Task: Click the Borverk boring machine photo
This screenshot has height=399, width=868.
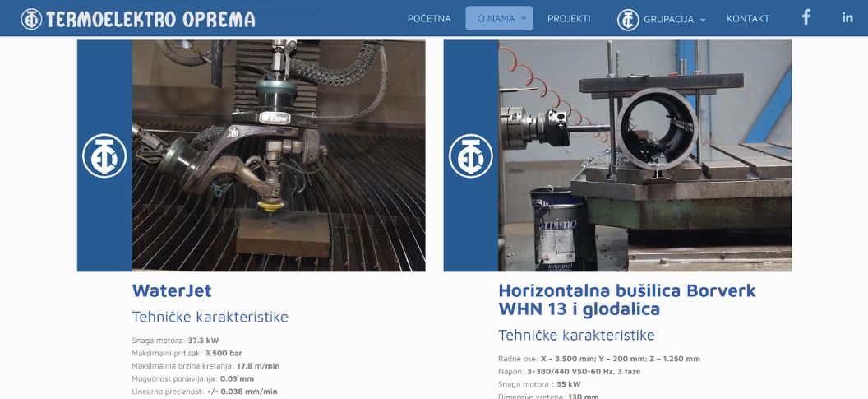Action: (644, 155)
